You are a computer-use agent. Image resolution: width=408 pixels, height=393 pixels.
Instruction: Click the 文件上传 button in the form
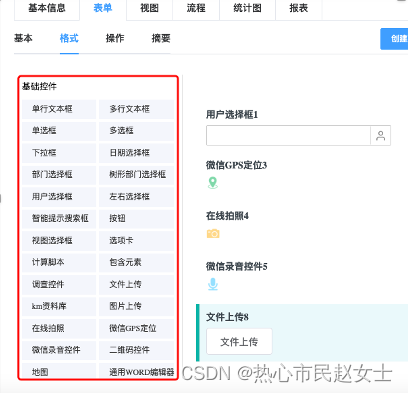tap(239, 342)
